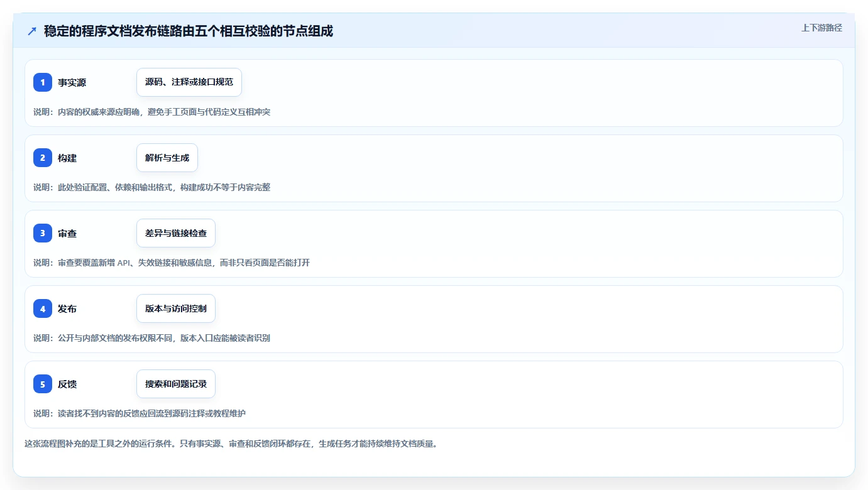Click the number 4 badge for 发布
Image resolution: width=868 pixels, height=490 pixels.
coord(43,308)
